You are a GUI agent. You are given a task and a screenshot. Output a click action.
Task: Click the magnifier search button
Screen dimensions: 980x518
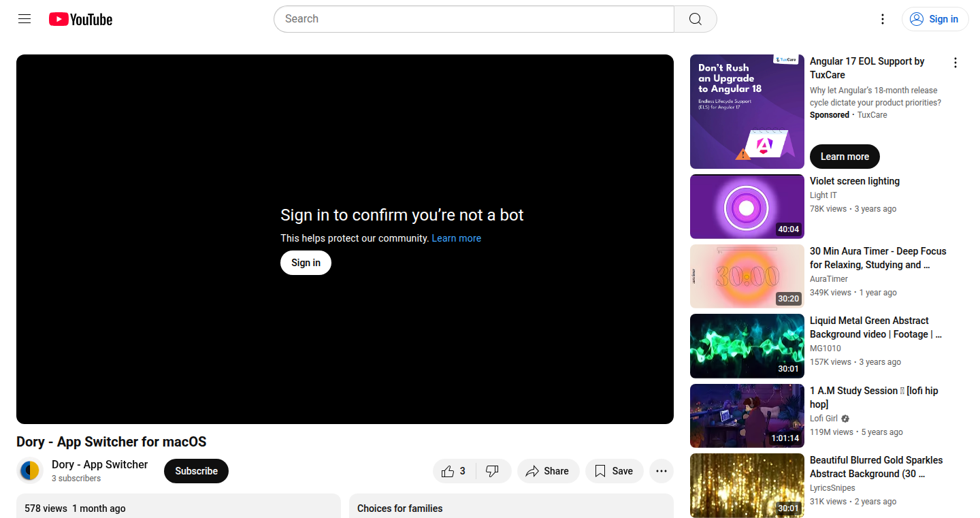pos(695,19)
